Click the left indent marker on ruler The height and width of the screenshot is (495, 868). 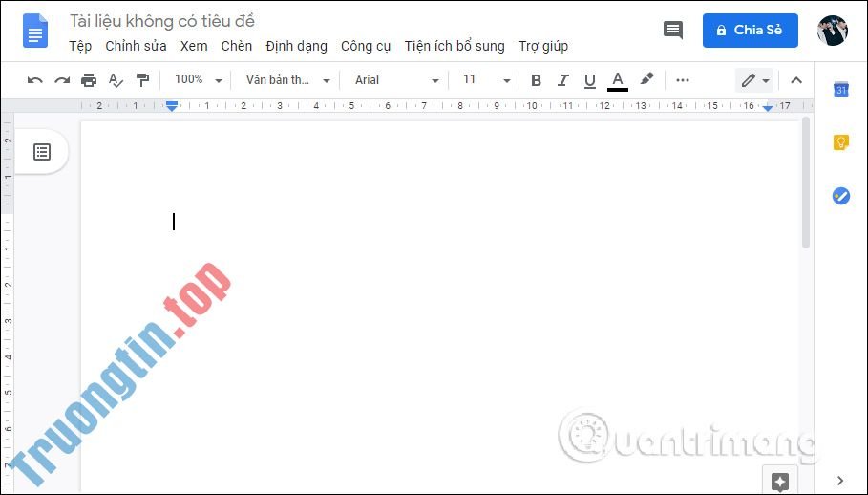(x=172, y=105)
